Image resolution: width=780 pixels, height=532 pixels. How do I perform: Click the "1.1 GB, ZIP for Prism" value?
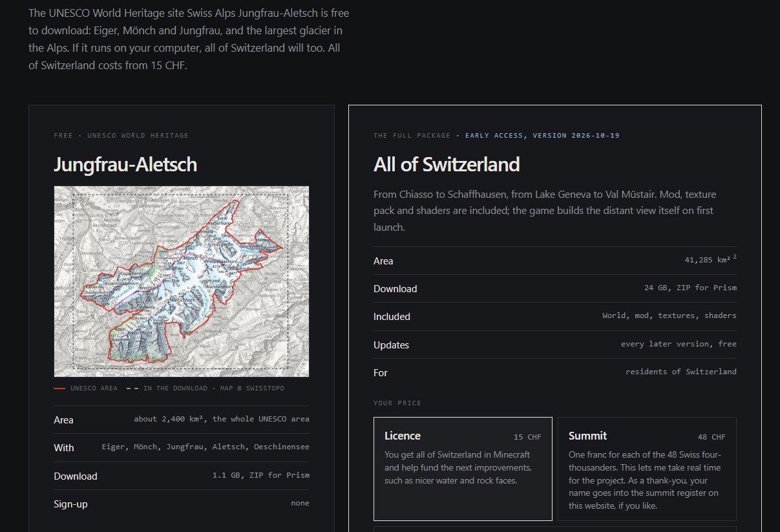[261, 475]
